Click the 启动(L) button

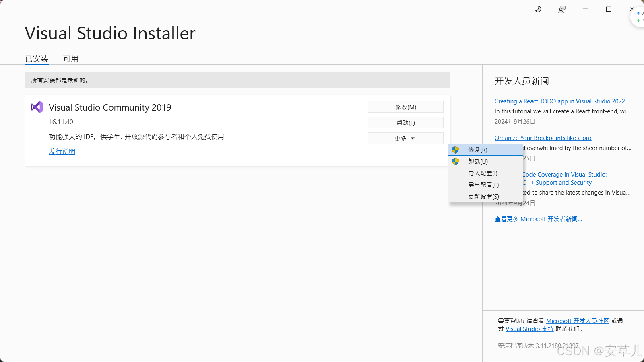click(x=405, y=122)
